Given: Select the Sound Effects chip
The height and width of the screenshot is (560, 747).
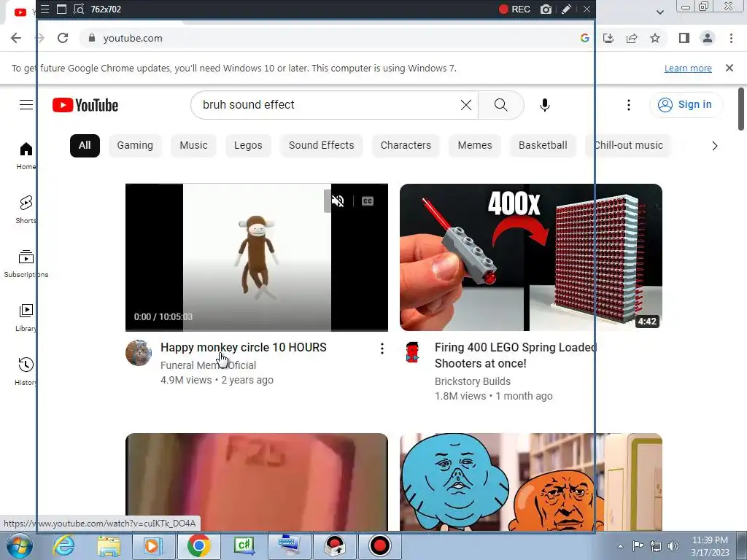Looking at the screenshot, I should point(322,145).
